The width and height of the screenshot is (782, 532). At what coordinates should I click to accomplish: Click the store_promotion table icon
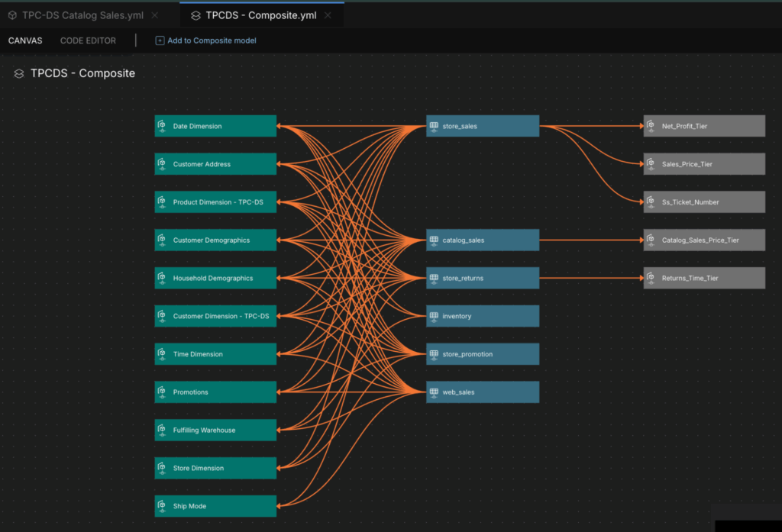point(434,354)
